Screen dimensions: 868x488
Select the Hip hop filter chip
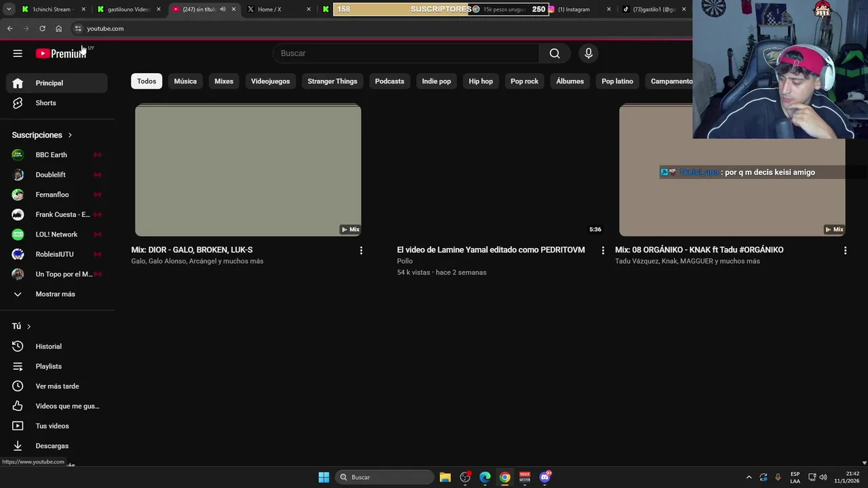(x=481, y=81)
